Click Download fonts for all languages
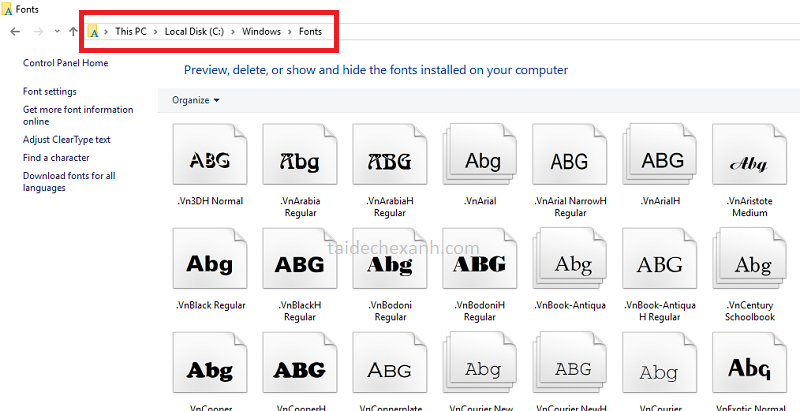The image size is (800, 411). pyautogui.click(x=69, y=182)
